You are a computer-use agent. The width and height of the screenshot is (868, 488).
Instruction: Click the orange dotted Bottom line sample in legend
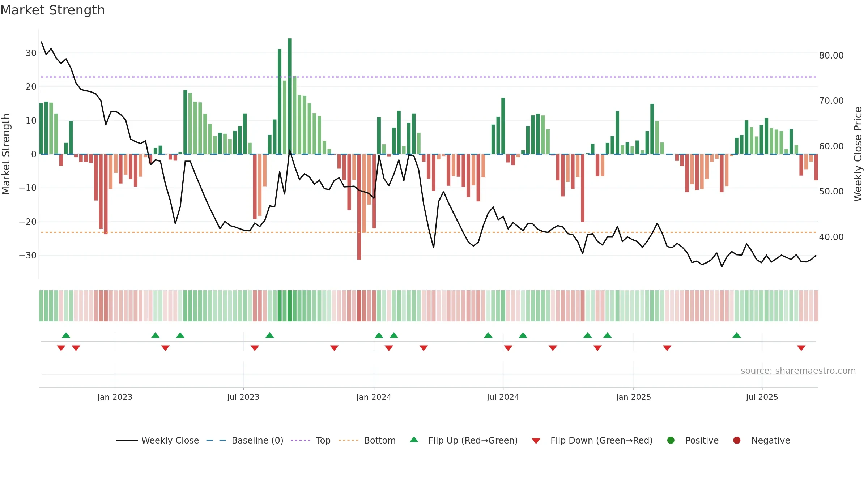348,440
